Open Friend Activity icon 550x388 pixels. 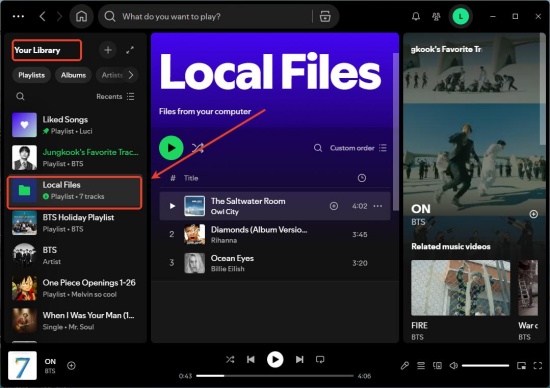click(436, 16)
